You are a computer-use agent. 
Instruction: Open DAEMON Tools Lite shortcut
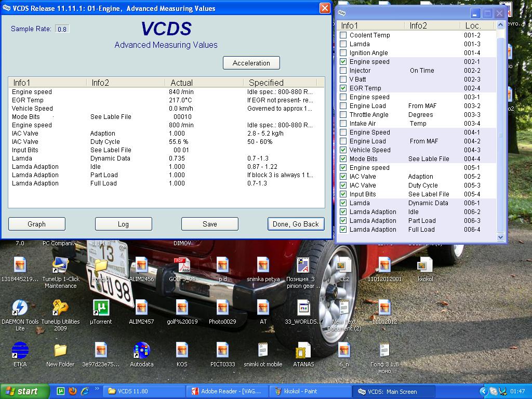[20, 308]
